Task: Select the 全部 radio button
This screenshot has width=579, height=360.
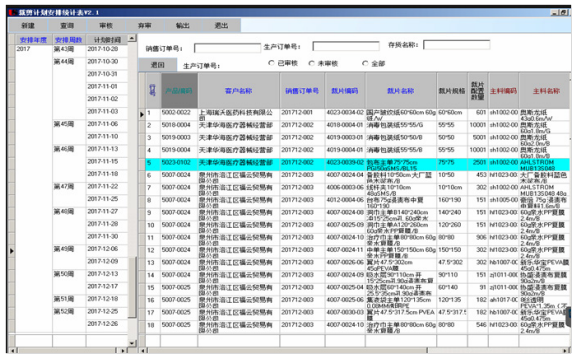Action: [365, 64]
